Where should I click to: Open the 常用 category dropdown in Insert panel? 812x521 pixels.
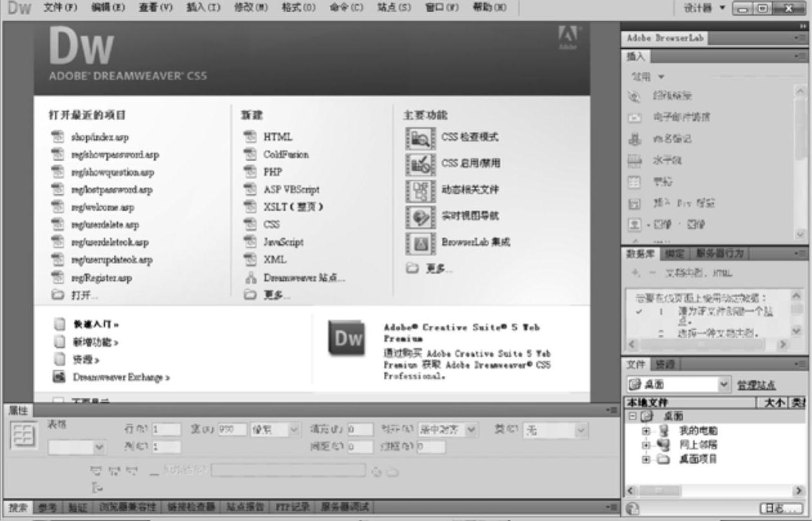tap(648, 76)
